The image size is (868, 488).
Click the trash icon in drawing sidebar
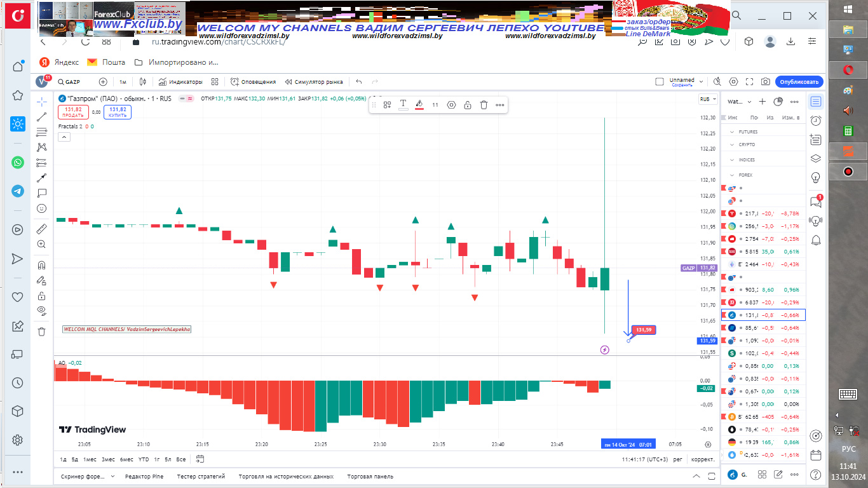[42, 331]
